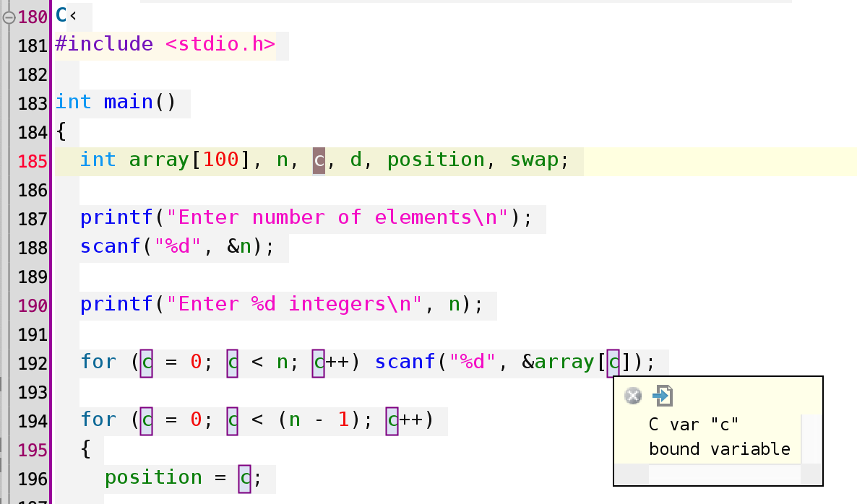Click variable "n" after ampersand on line 188
The height and width of the screenshot is (504, 857).
pyautogui.click(x=246, y=246)
